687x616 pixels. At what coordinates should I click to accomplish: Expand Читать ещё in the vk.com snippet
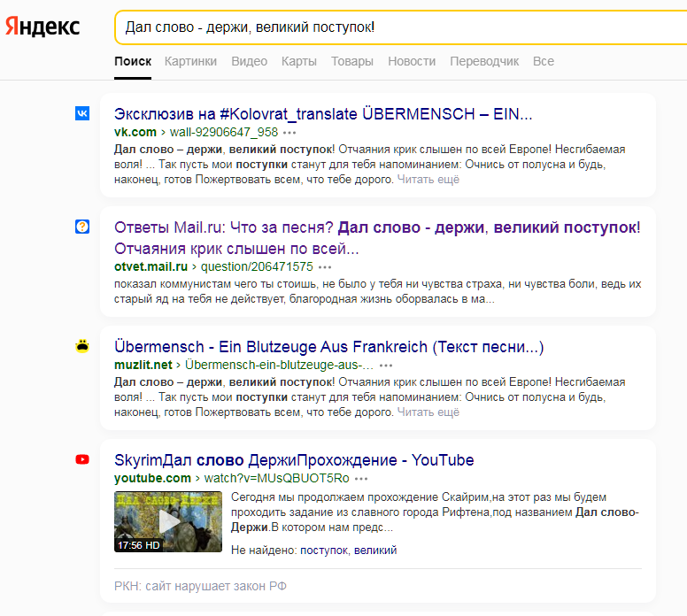tap(428, 180)
